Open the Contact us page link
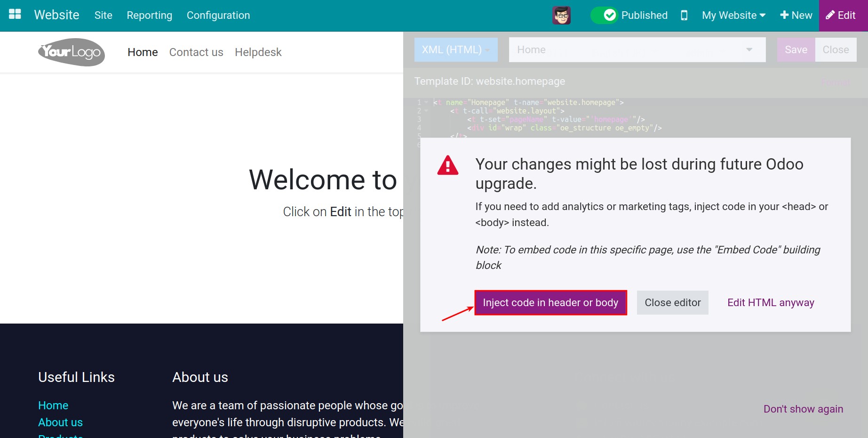The height and width of the screenshot is (438, 868). [x=196, y=52]
